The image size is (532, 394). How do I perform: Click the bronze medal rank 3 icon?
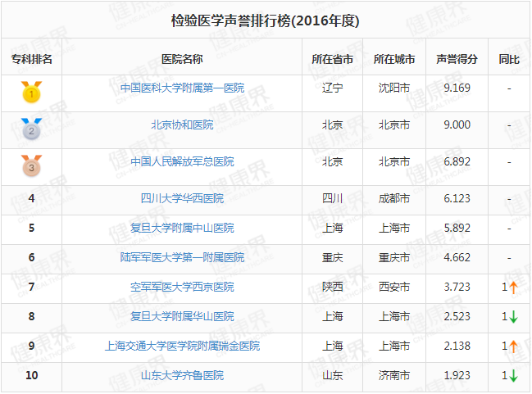[x=31, y=165]
